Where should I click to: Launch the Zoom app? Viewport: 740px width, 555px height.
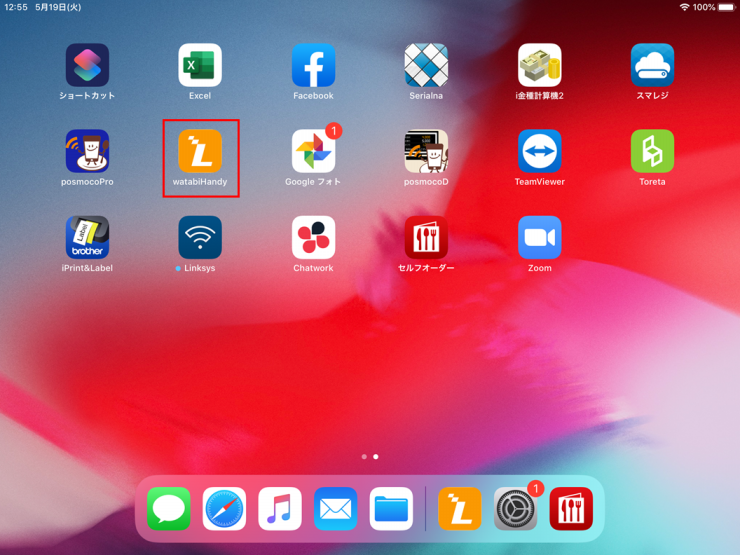tap(539, 237)
